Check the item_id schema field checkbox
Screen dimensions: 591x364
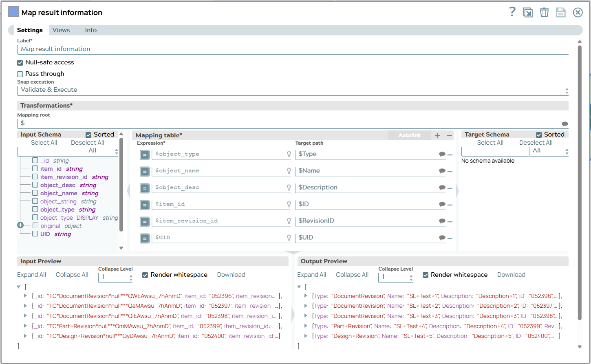(x=35, y=168)
